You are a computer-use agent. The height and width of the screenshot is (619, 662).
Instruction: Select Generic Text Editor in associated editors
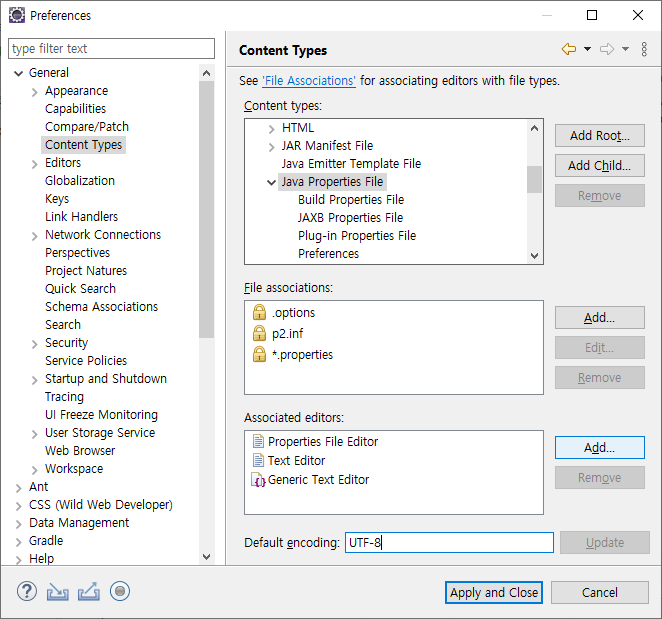click(x=318, y=480)
